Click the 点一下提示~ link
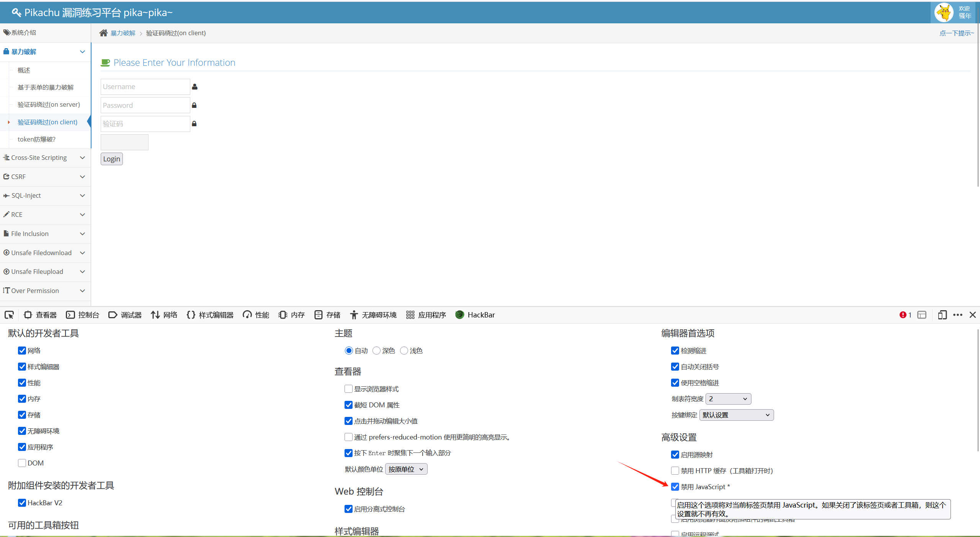The height and width of the screenshot is (537, 980). [x=956, y=33]
